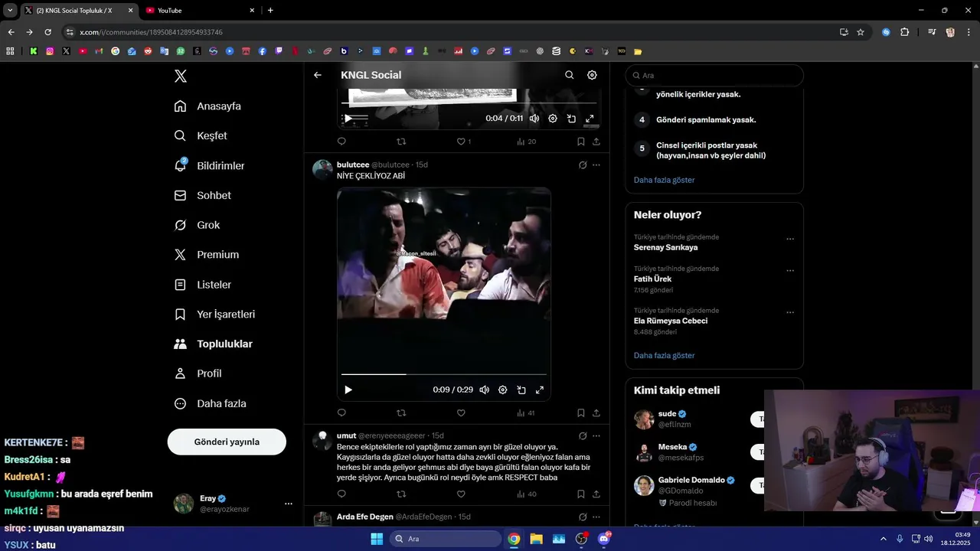View analytics showing 20 views
Viewport: 980px width, 551px height.
[x=526, y=142]
